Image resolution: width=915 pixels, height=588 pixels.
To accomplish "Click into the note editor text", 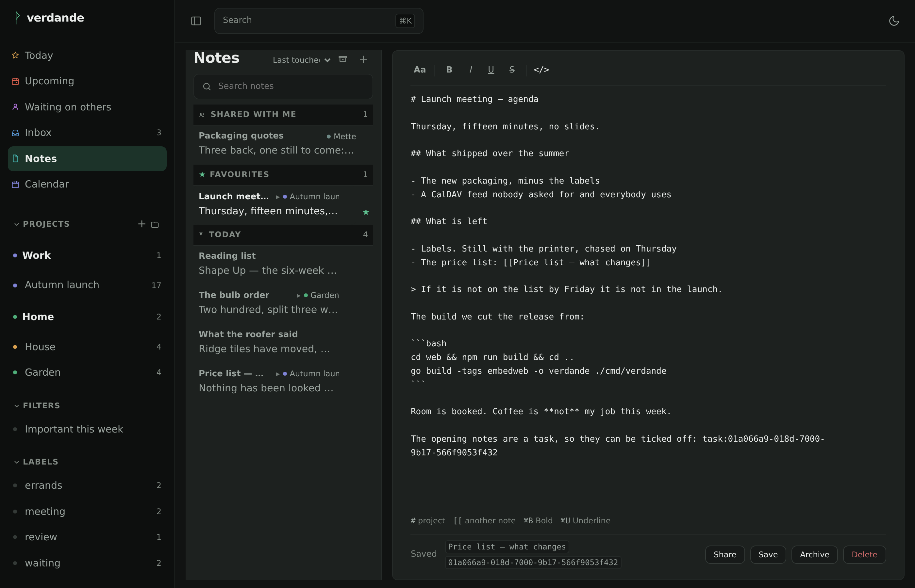I will point(648,298).
